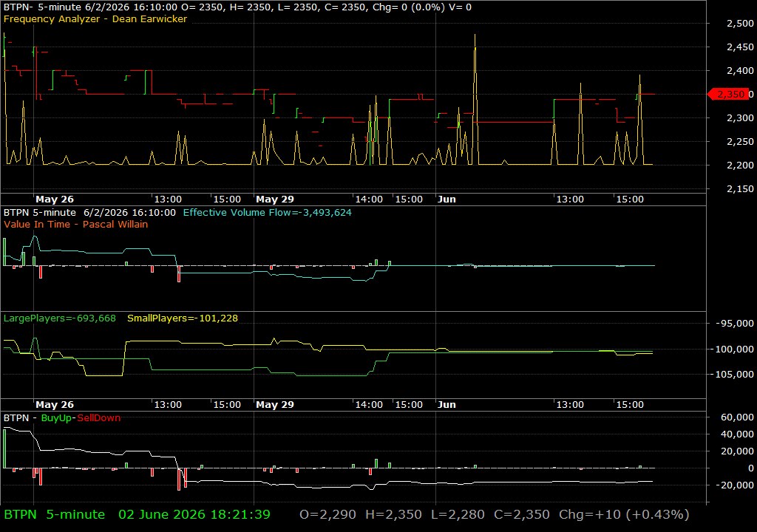Image resolution: width=757 pixels, height=532 pixels.
Task: Click the 40,000 volume axis label
Action: point(737,434)
